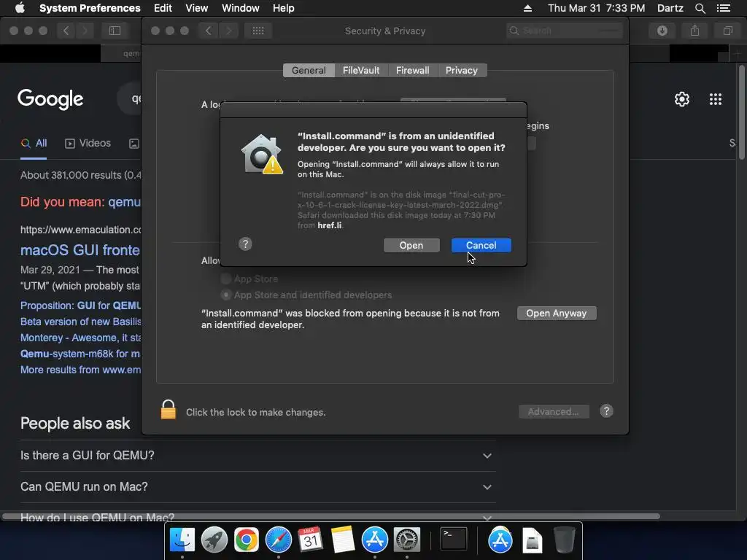Open the Help menu
The height and width of the screenshot is (560, 747).
(x=284, y=8)
